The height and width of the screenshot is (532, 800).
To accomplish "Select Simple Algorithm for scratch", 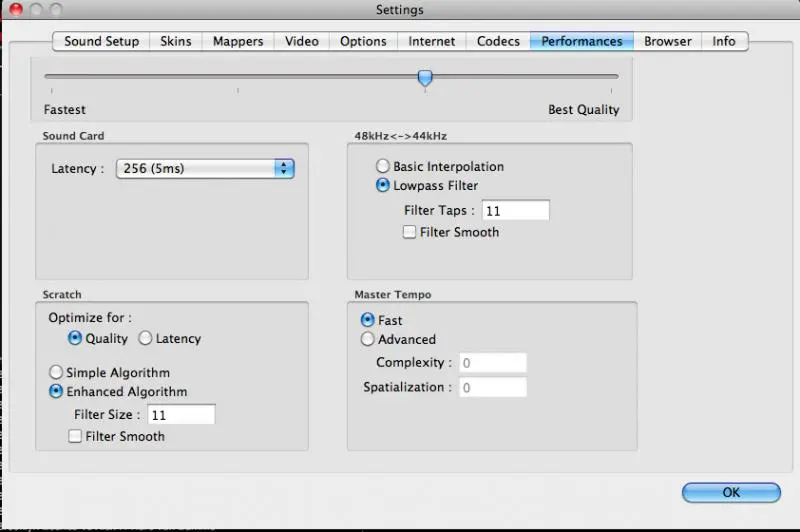I will [57, 373].
